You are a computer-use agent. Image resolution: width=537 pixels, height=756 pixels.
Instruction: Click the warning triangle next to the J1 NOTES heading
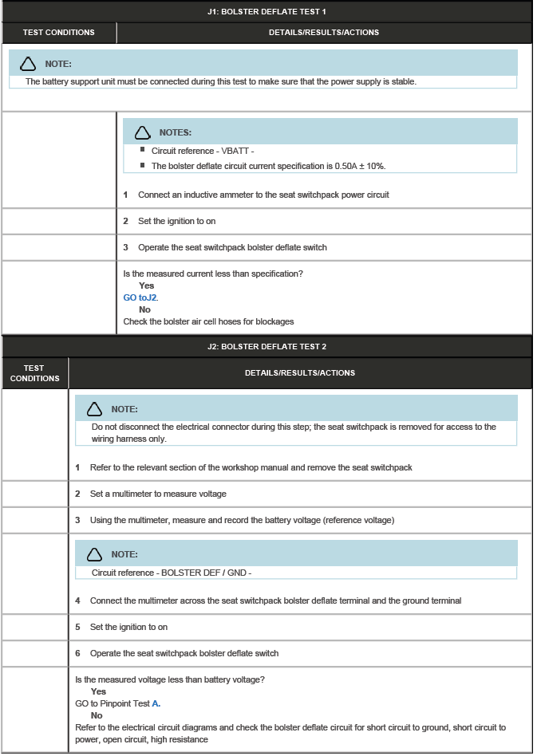pos(143,132)
